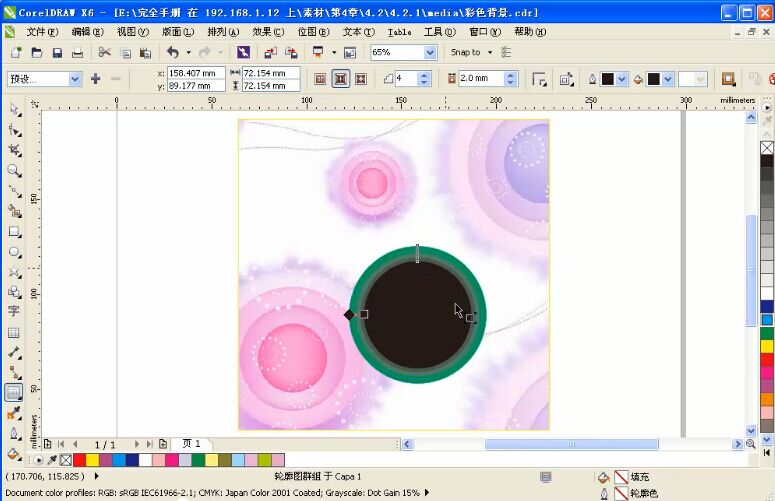The image size is (775, 501).
Task: Open object and color acceleration button
Action: tap(566, 79)
